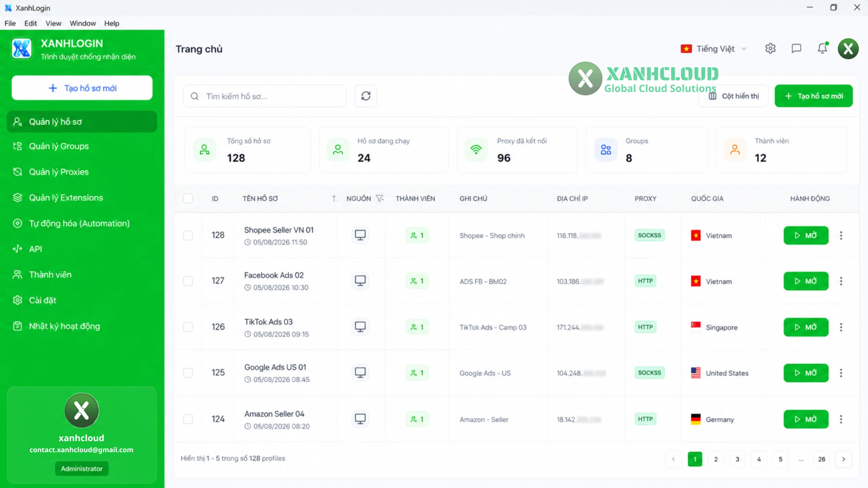Open the View menu

click(x=53, y=23)
